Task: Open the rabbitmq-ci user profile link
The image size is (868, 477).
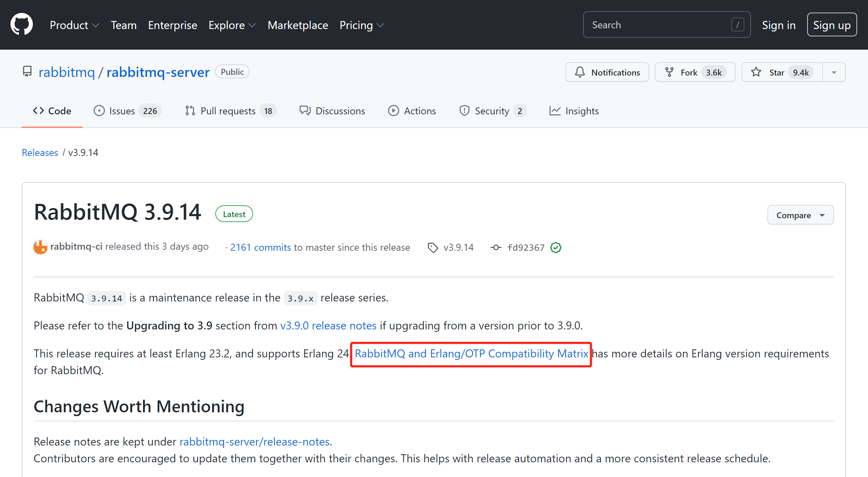Action: [76, 247]
